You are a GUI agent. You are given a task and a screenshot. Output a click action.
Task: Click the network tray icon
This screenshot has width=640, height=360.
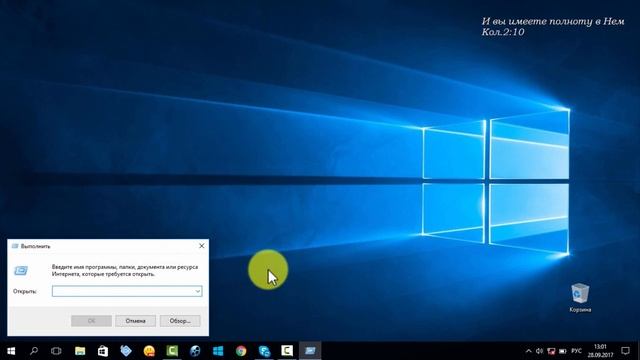[551, 351]
